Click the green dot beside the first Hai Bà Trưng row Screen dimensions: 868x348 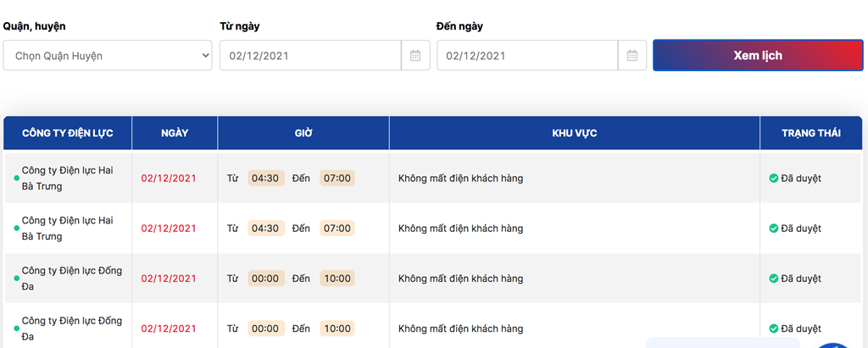click(17, 178)
